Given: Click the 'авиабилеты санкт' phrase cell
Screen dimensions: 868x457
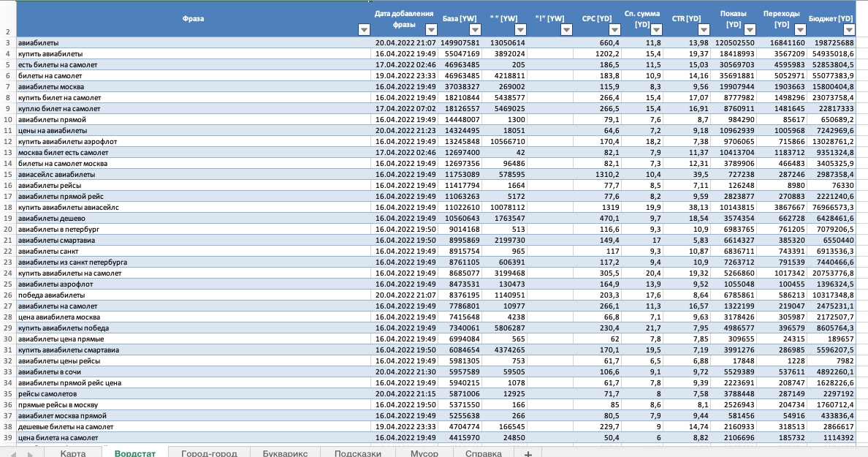Looking at the screenshot, I should 193,252.
